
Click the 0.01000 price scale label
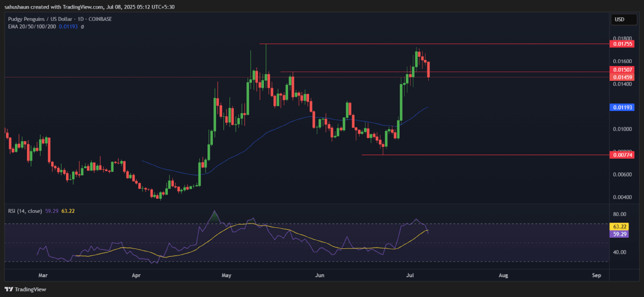coord(621,129)
